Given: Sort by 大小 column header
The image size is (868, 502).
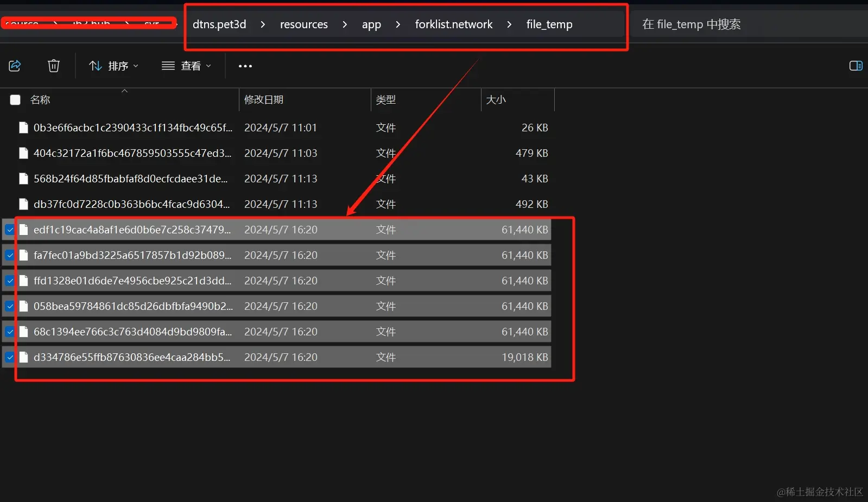Looking at the screenshot, I should (496, 100).
